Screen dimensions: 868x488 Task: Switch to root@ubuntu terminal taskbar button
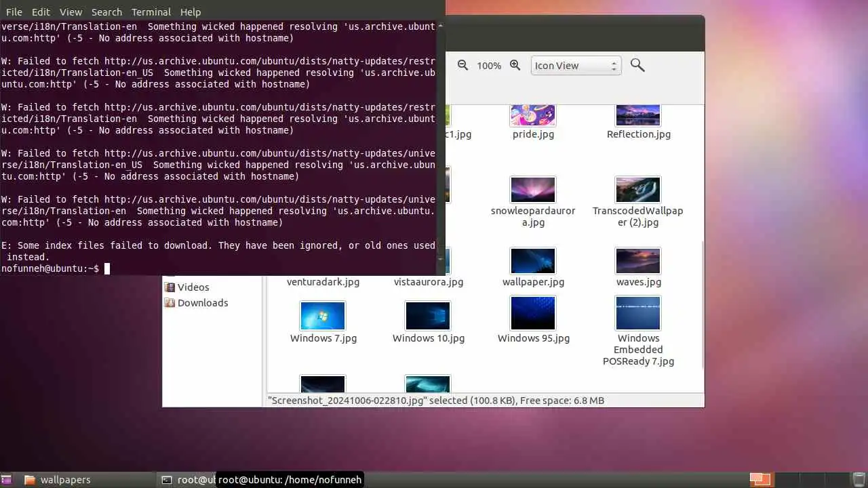(x=186, y=480)
